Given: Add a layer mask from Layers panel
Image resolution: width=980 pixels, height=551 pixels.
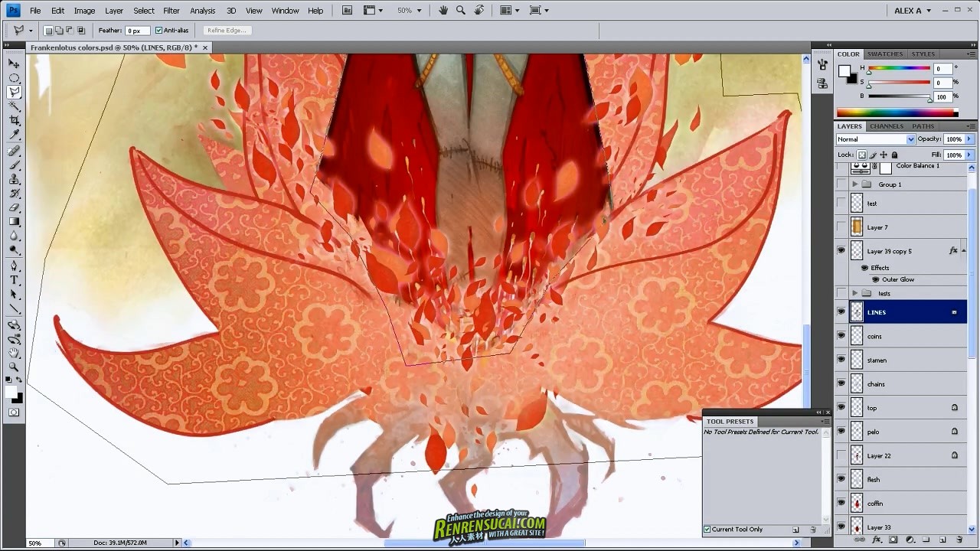Looking at the screenshot, I should [893, 540].
